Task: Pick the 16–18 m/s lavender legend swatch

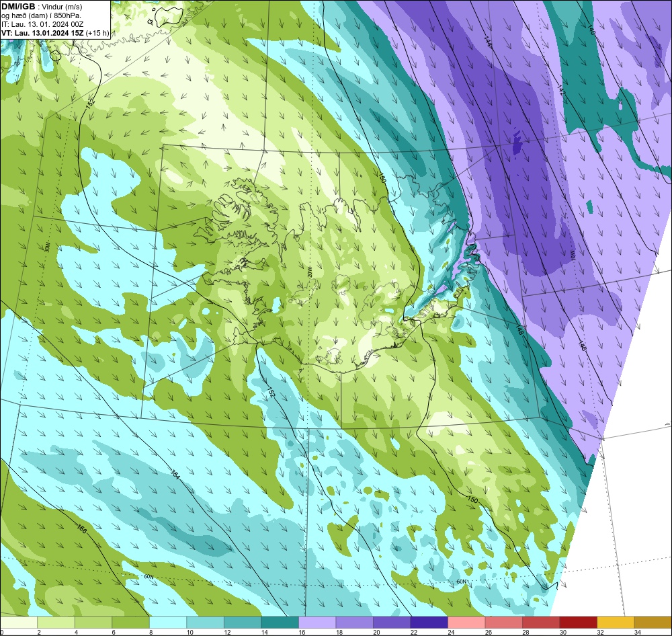Action: 317,622
